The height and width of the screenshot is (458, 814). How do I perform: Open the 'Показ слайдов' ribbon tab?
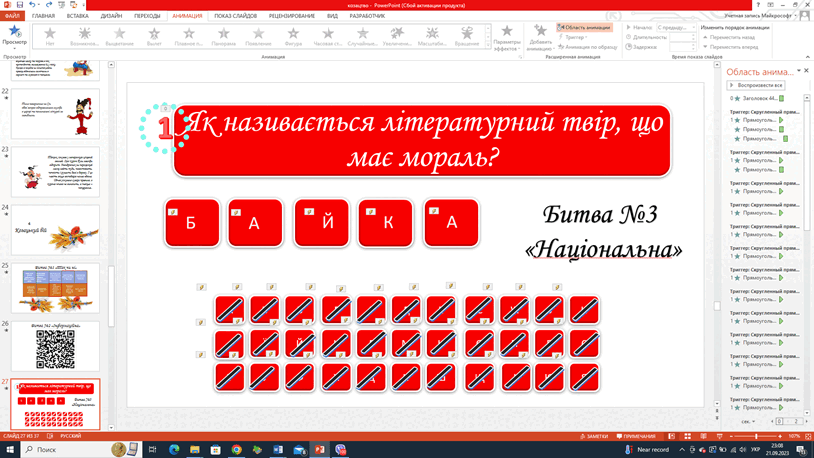(x=235, y=16)
